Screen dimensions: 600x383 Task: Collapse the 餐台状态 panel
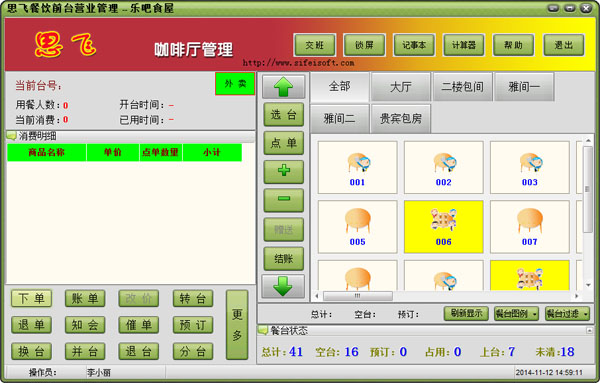pyautogui.click(x=590, y=330)
